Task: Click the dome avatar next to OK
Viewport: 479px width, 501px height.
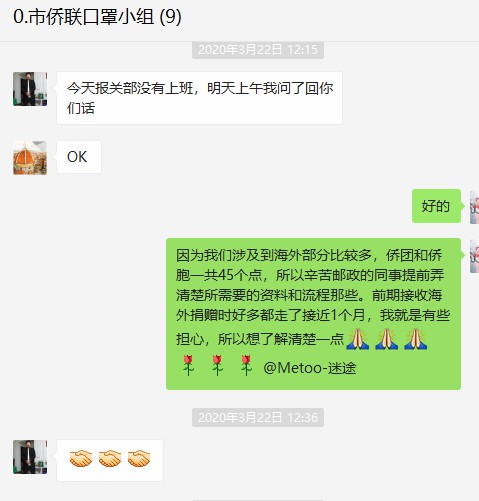Action: tap(30, 158)
